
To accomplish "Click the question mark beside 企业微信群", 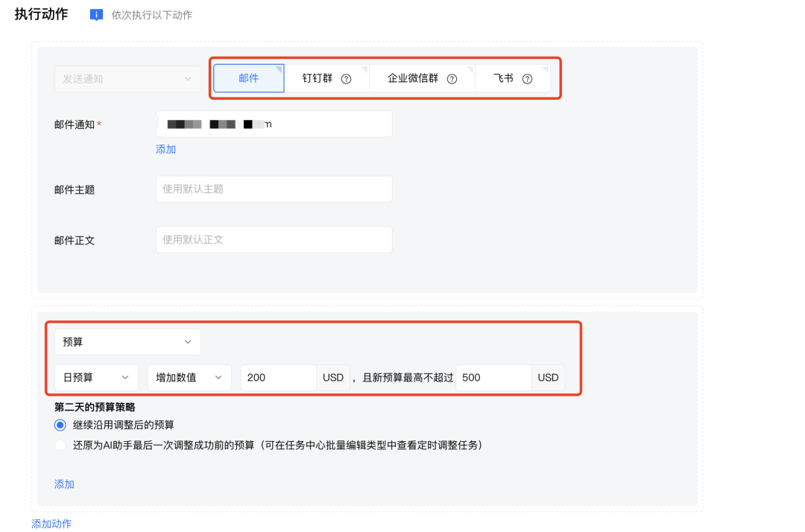I will (450, 77).
